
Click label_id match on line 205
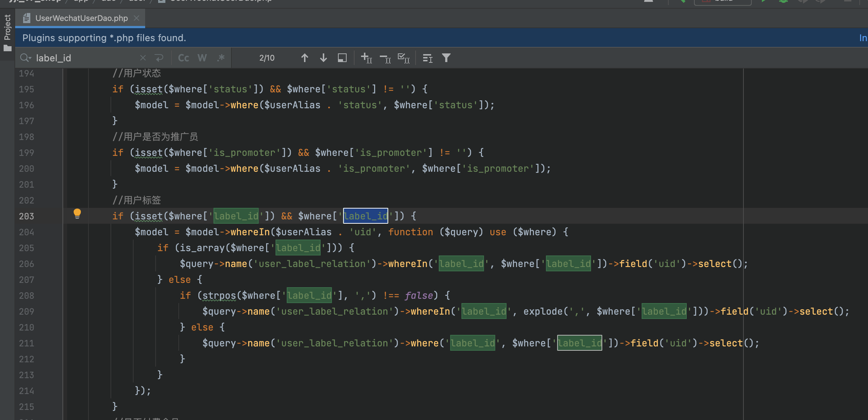point(298,248)
